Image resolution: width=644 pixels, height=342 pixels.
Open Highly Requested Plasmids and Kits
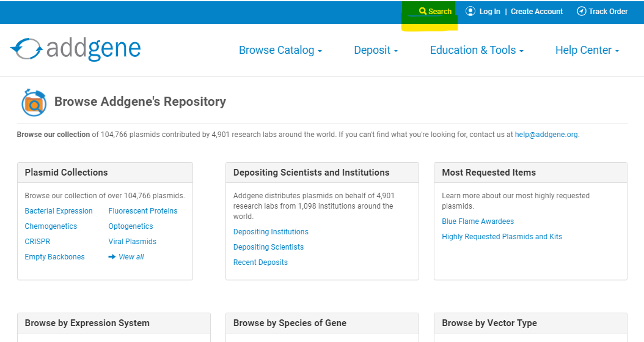coord(502,237)
